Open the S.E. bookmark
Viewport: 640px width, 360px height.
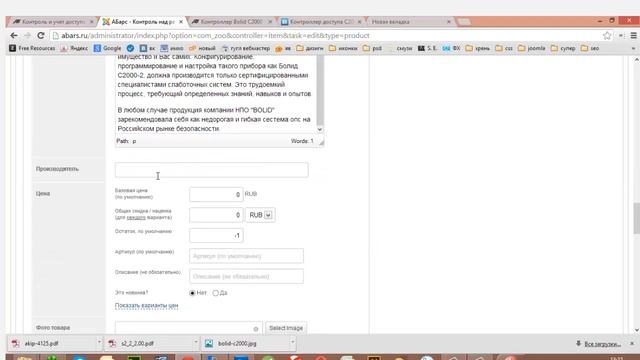pos(427,48)
